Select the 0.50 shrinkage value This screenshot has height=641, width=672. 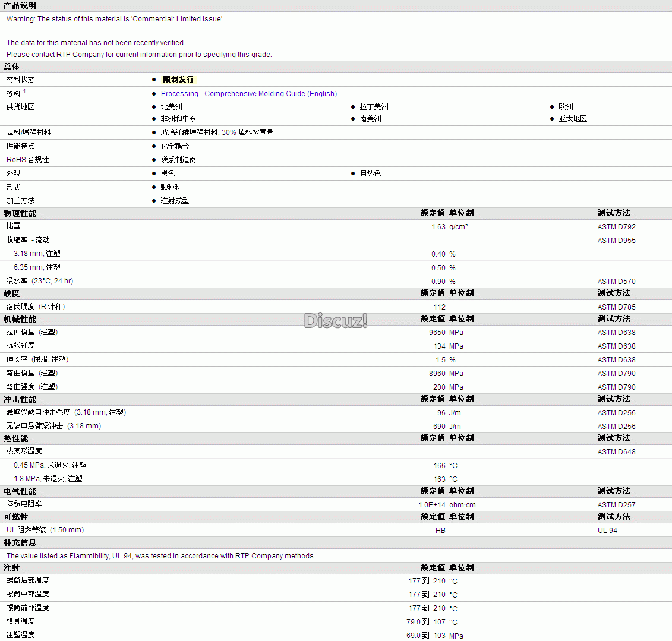click(x=438, y=269)
